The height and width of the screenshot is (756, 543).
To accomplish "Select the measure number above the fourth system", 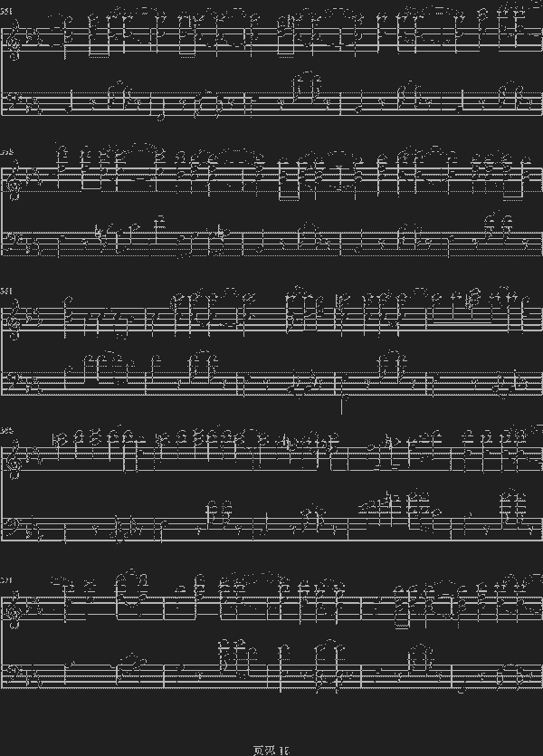I will click(x=6, y=432).
